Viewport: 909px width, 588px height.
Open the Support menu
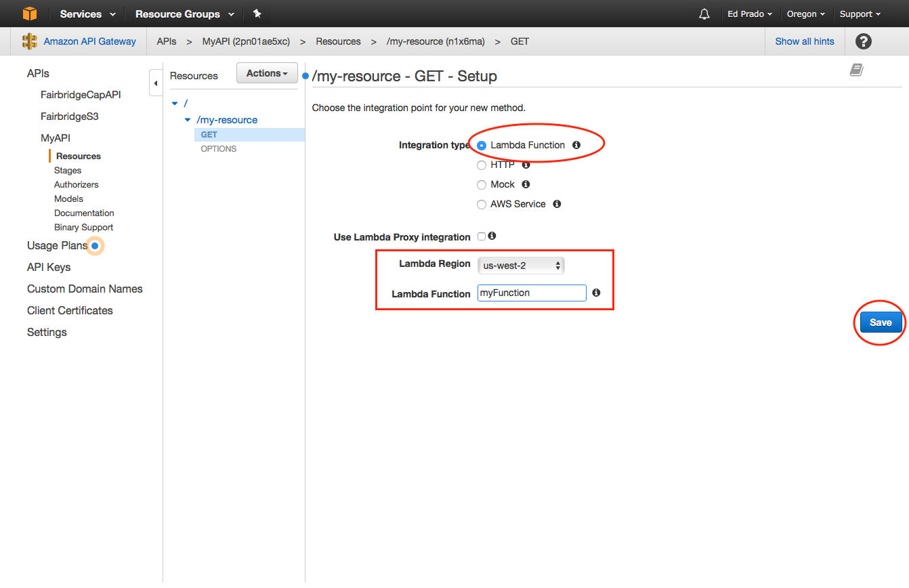[860, 14]
